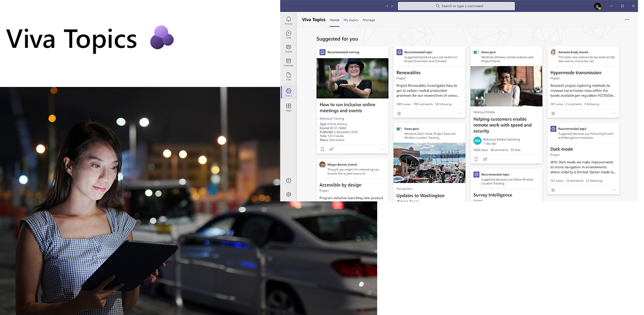The width and height of the screenshot is (644, 315).
Task: Click '58 following' on Renewables card
Action: tap(443, 104)
